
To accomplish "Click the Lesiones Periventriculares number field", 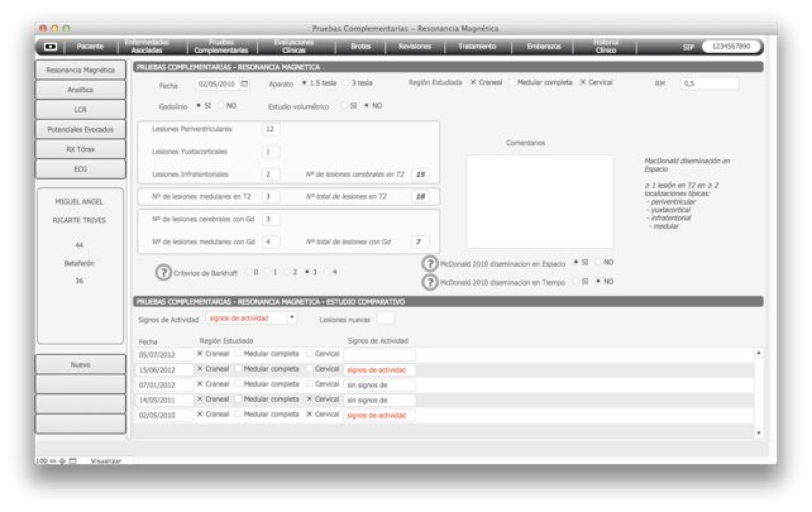I will click(x=271, y=129).
